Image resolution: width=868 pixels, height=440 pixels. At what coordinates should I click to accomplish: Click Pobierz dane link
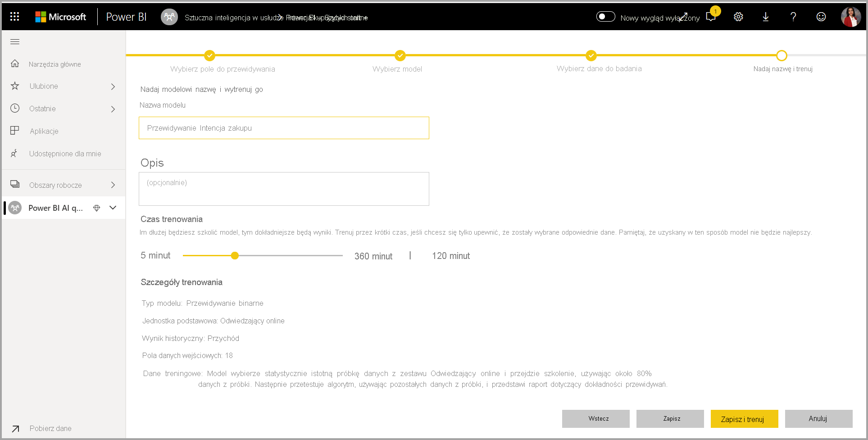coord(50,428)
